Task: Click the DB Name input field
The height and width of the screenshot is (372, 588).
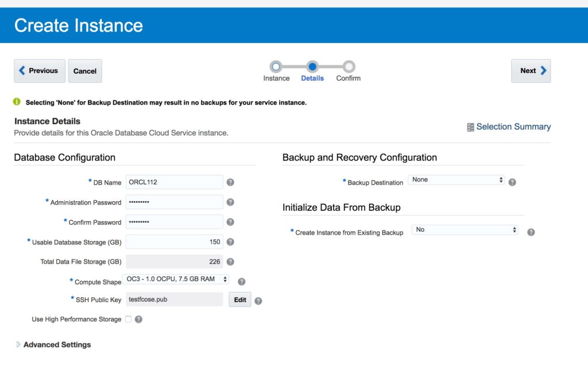Action: pos(174,182)
